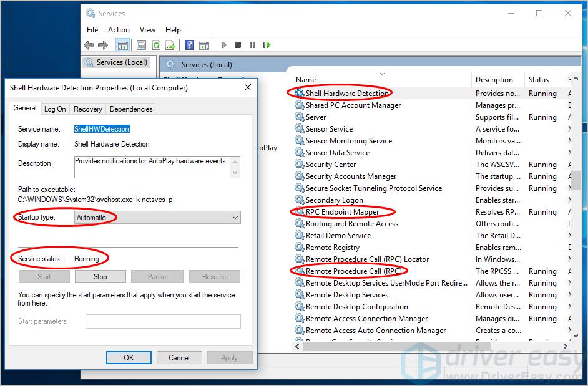Select the Shell Hardware Detection service row
Image resolution: width=588 pixels, height=386 pixels.
click(x=431, y=94)
